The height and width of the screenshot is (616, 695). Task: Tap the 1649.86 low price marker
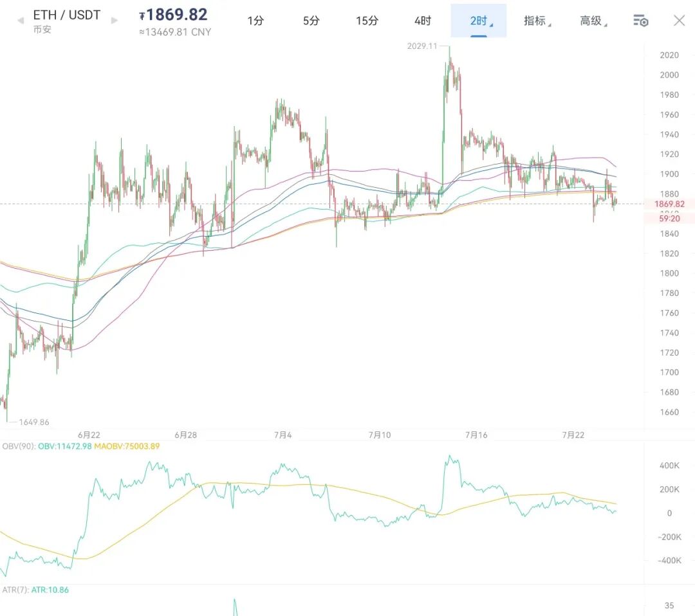[x=34, y=422]
